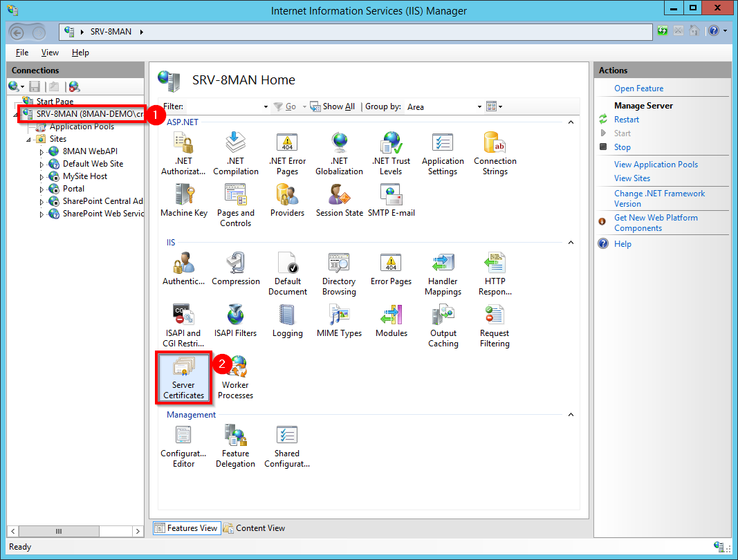Screen dimensions: 738x560
Task: Open the Modules feature
Action: point(391,321)
